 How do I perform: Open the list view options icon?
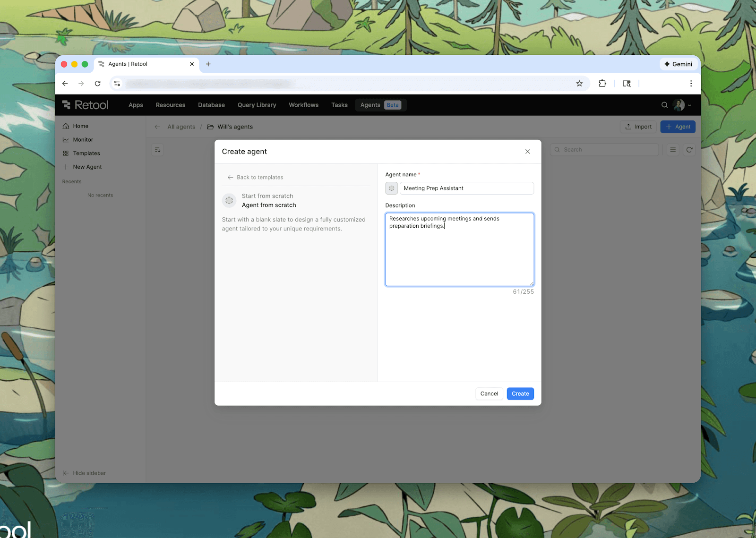[x=673, y=150]
